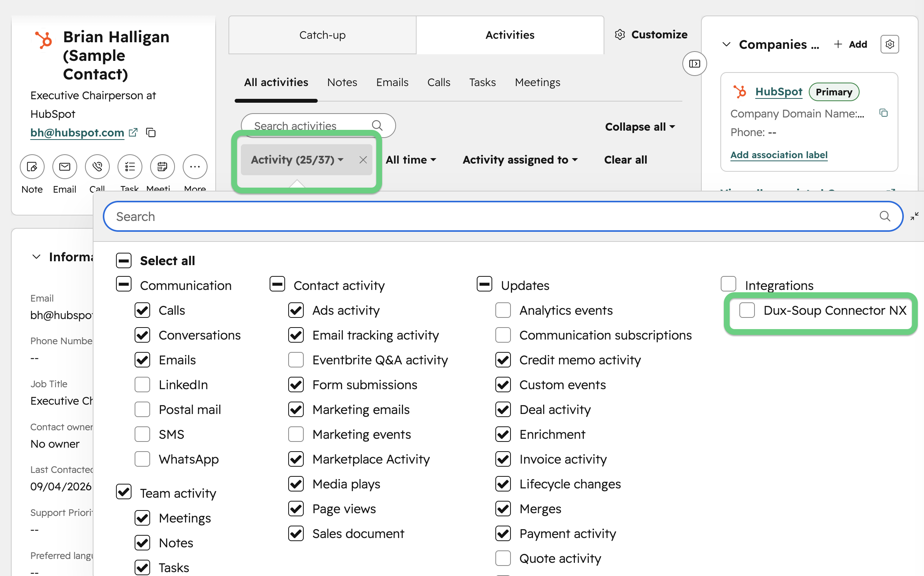Select the All activities sub-tab
Image resolution: width=924 pixels, height=576 pixels.
[x=276, y=82]
